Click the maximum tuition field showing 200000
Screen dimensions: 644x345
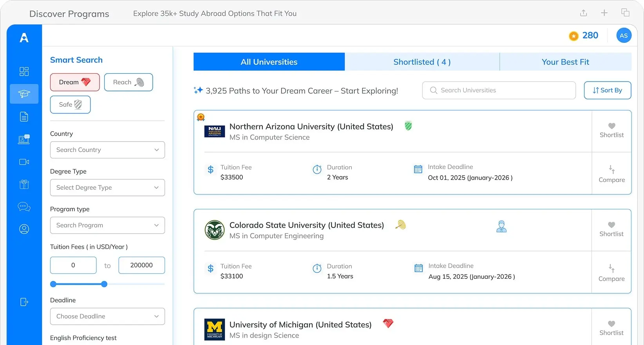click(141, 265)
